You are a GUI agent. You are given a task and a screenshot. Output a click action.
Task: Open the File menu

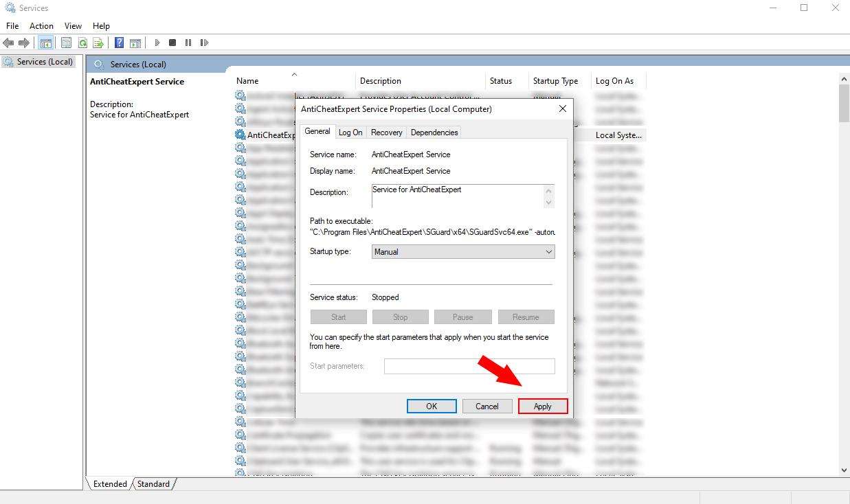[x=12, y=25]
